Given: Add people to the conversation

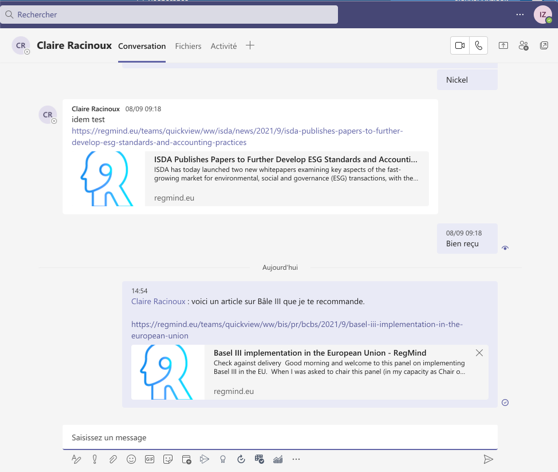Looking at the screenshot, I should pos(523,46).
